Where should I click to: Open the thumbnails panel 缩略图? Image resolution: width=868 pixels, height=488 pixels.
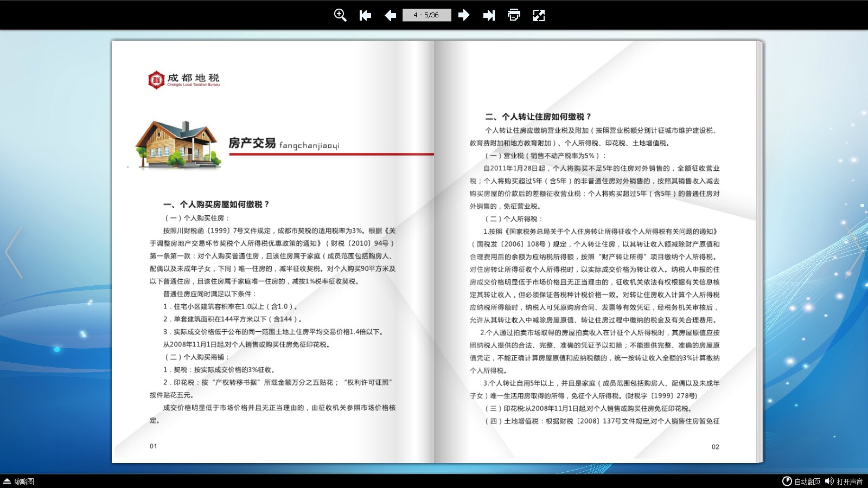pyautogui.click(x=19, y=481)
